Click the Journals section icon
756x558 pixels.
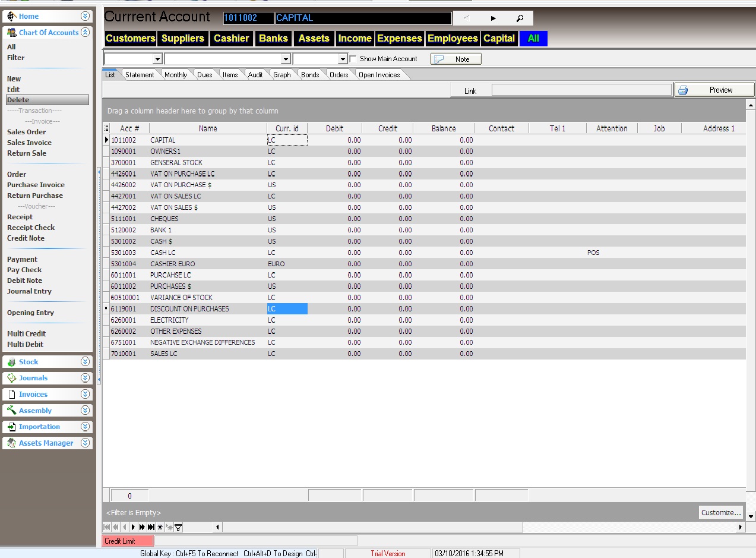tap(13, 378)
